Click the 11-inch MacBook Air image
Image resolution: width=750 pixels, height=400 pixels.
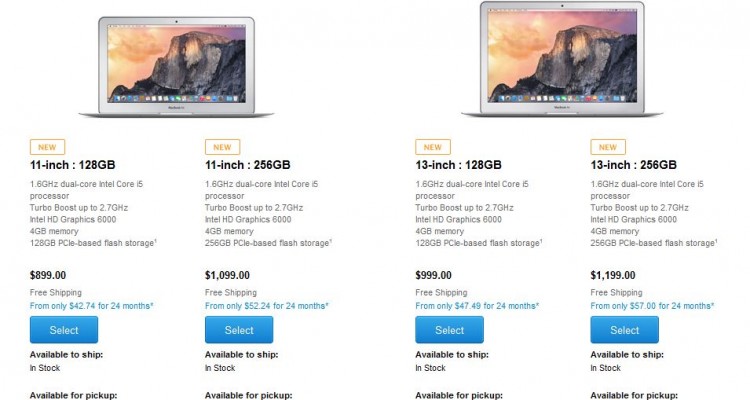pyautogui.click(x=176, y=67)
